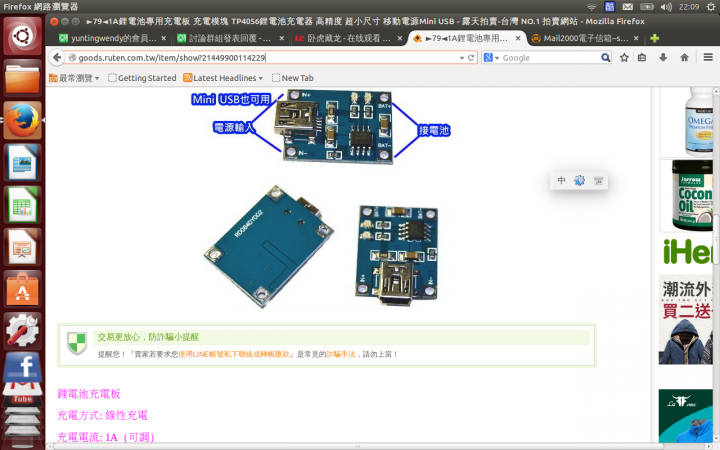Open URL history dropdown arrow
Screen dimensions: 720x450
point(462,58)
